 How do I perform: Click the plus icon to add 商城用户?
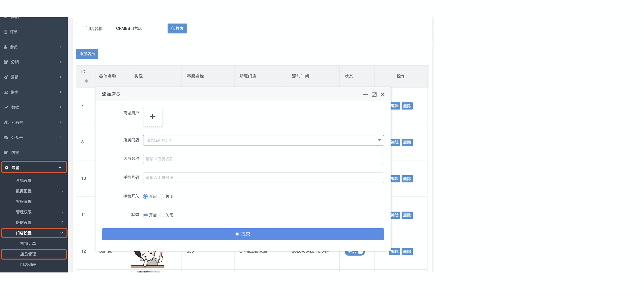click(153, 117)
